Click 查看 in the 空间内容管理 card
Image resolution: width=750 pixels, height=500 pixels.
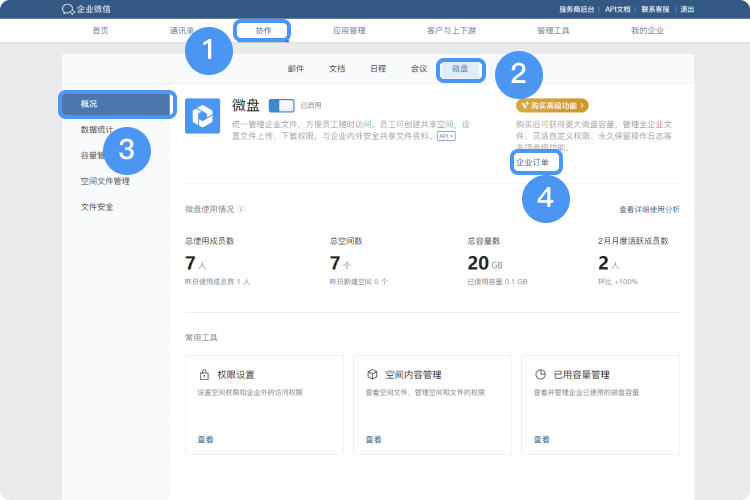point(374,439)
